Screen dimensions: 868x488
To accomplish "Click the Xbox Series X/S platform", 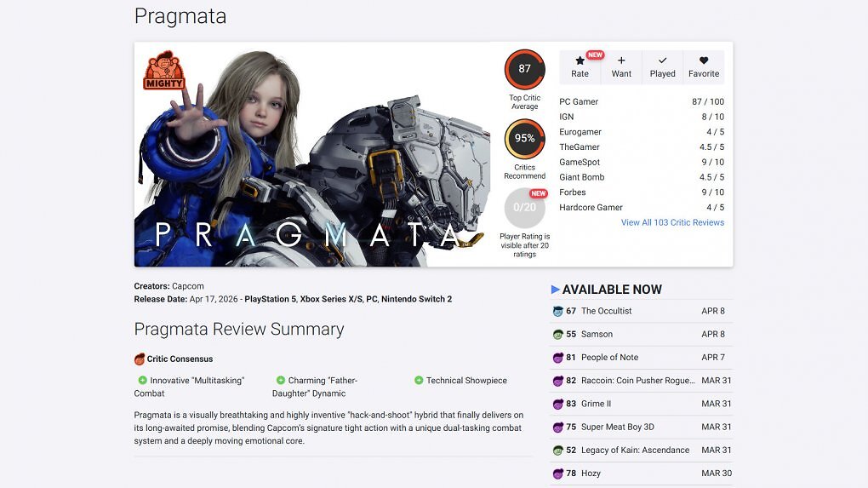I will pos(330,299).
